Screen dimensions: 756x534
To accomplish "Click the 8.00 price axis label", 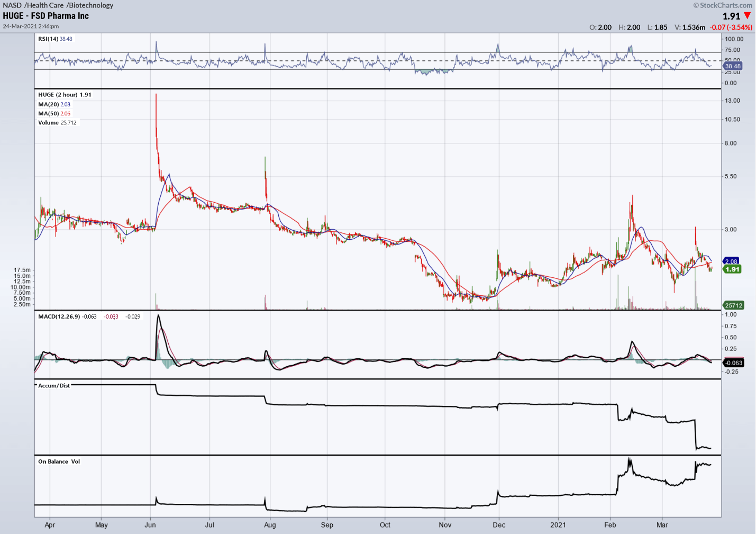I will pos(731,143).
